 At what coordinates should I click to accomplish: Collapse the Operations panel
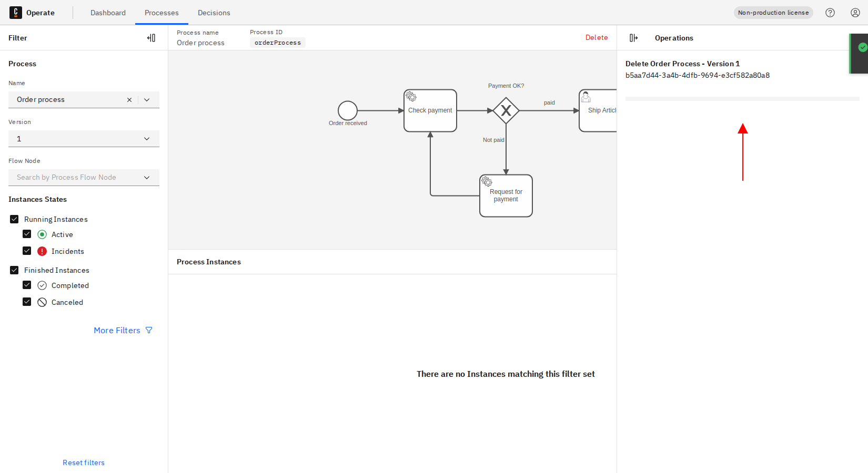click(633, 38)
